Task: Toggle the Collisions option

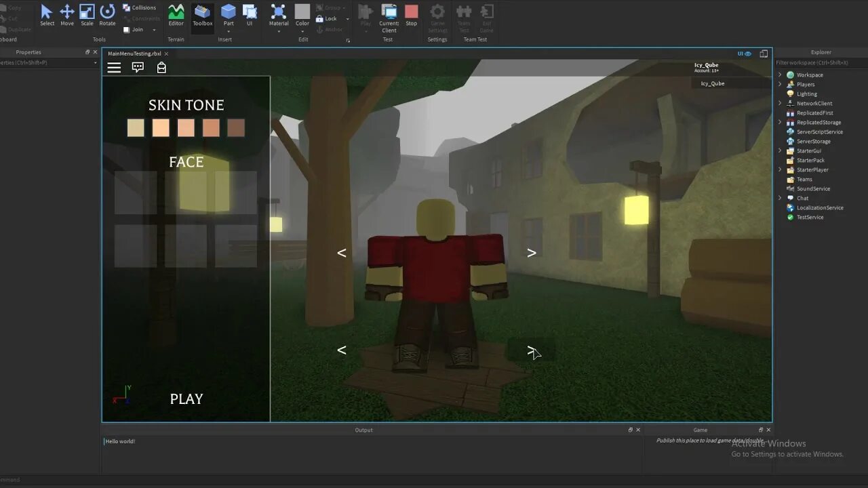Action: click(x=139, y=7)
